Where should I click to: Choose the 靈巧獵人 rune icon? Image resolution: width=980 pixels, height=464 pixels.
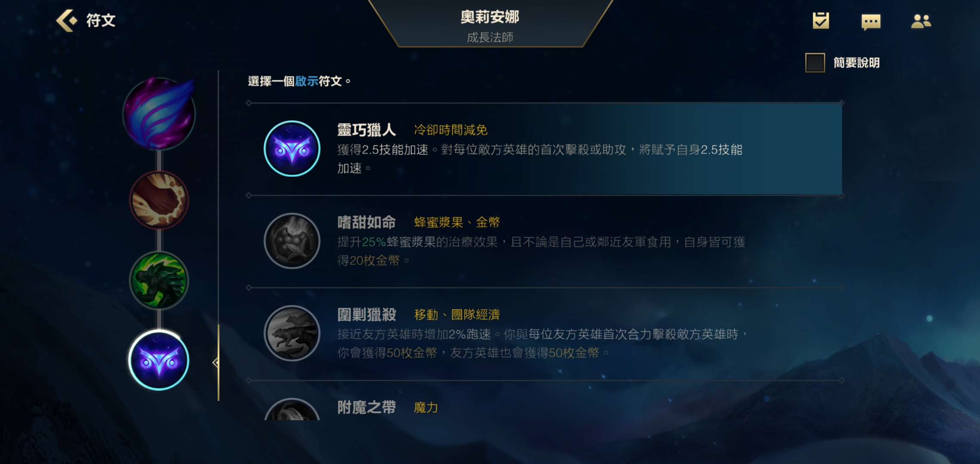click(x=292, y=149)
